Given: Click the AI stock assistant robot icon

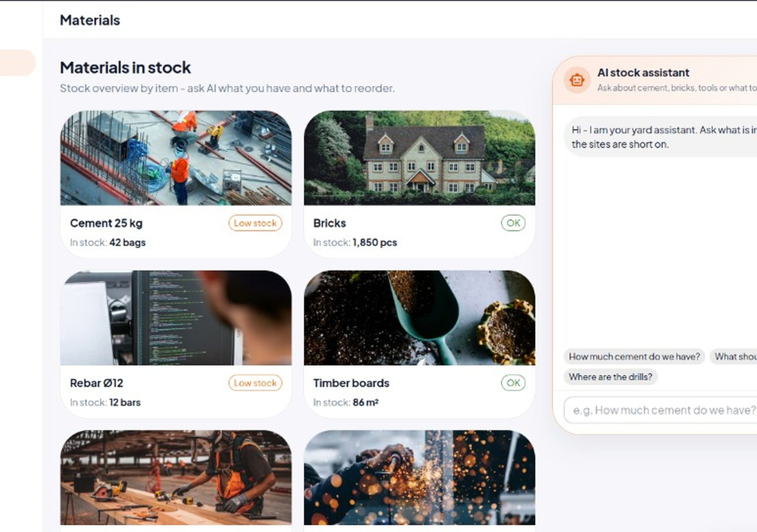Looking at the screenshot, I should coord(577,80).
